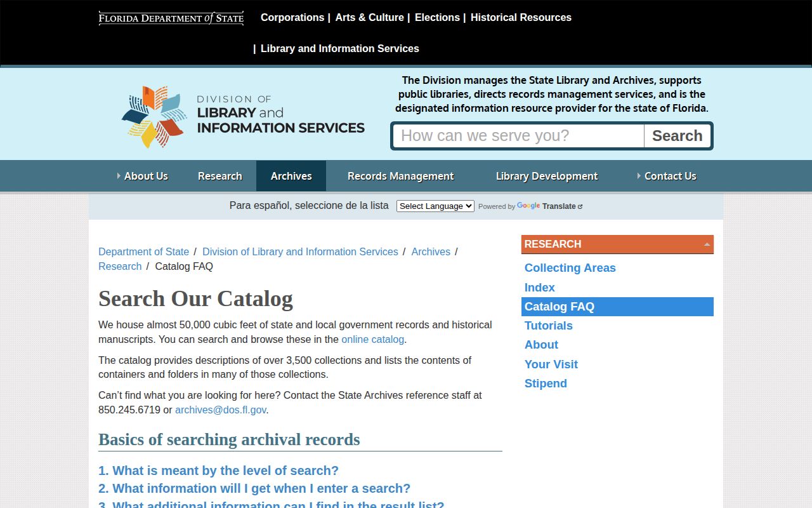This screenshot has height=508, width=812.
Task: Open Stipend sidebar link
Action: click(x=546, y=384)
